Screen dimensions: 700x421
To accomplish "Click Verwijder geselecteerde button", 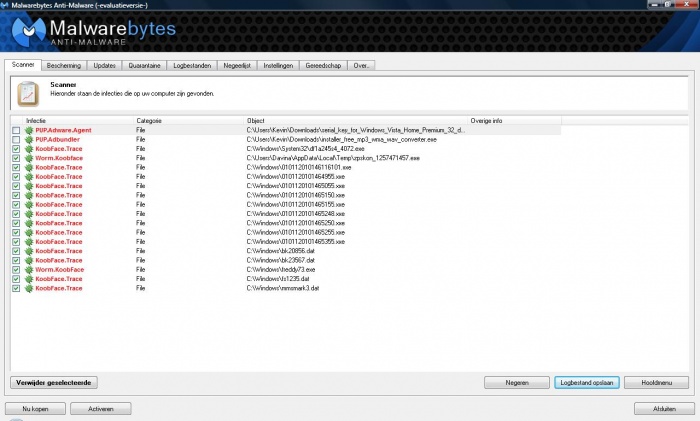I will pyautogui.click(x=54, y=383).
